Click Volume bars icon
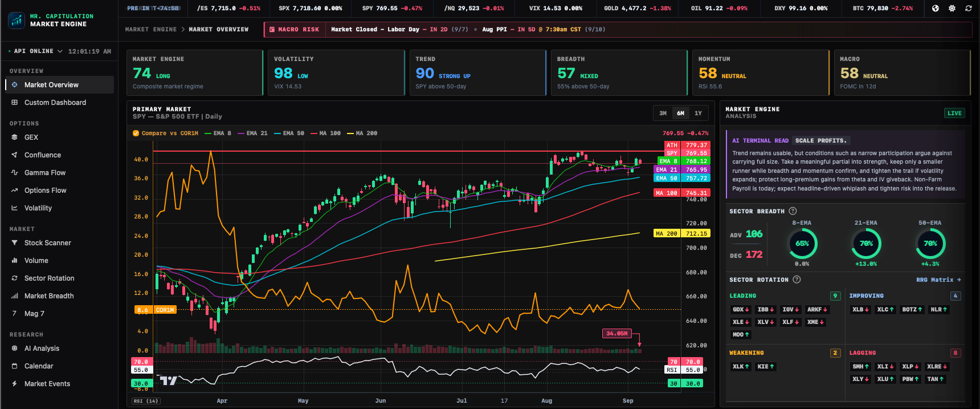Viewport: 980px width, 409px height. click(14, 260)
